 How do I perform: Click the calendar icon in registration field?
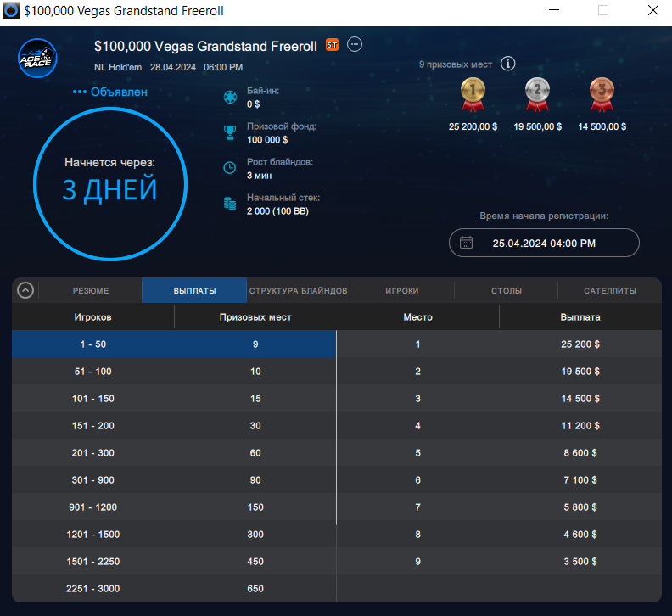pos(467,243)
